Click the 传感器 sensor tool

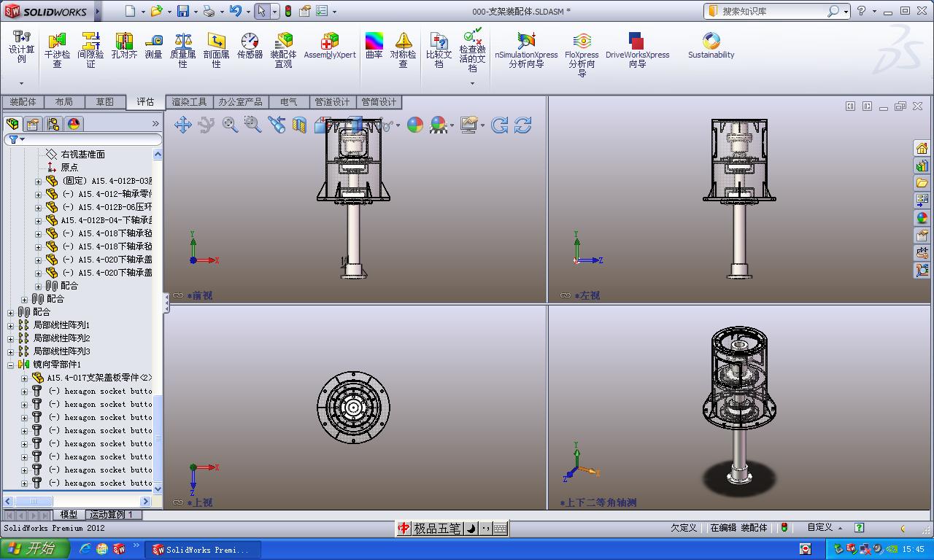250,45
